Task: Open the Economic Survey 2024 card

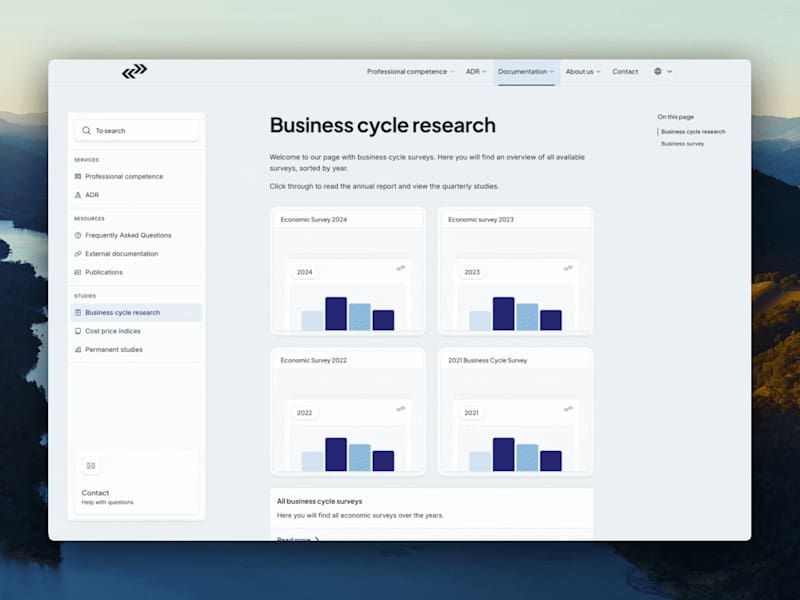Action: (x=347, y=271)
